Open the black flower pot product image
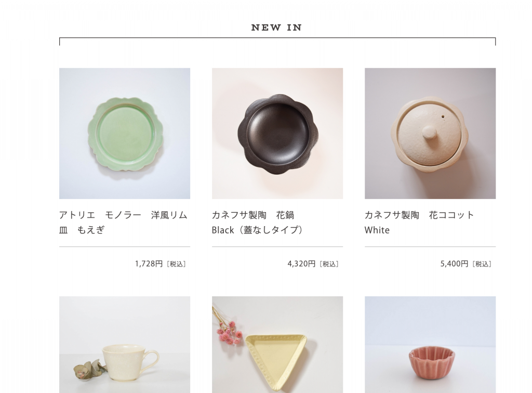532x393 pixels. pyautogui.click(x=277, y=134)
